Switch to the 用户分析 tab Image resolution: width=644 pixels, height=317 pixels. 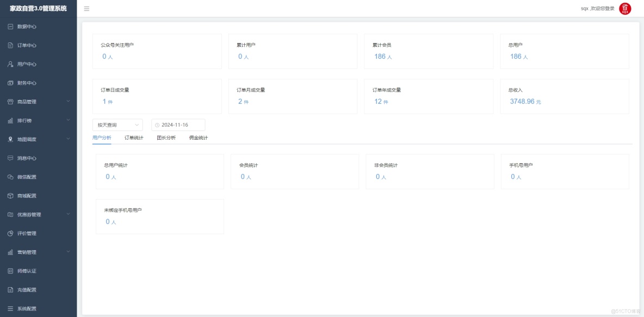102,138
